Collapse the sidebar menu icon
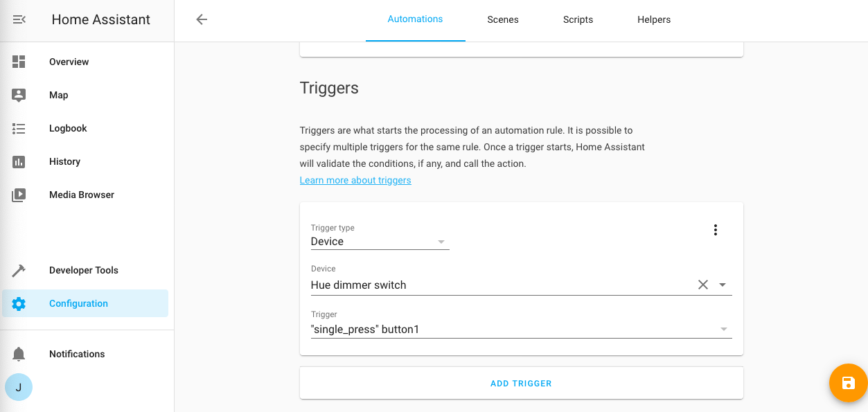The image size is (868, 412). coord(19,20)
